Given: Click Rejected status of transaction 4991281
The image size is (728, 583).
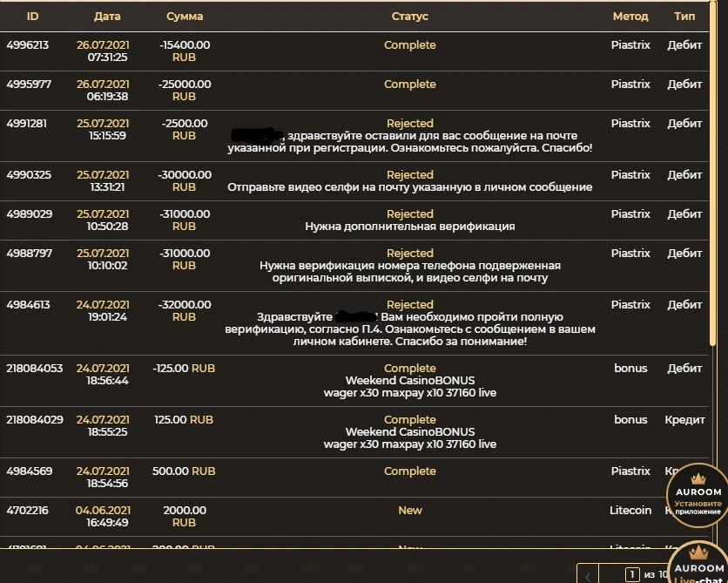Looking at the screenshot, I should click(410, 123).
